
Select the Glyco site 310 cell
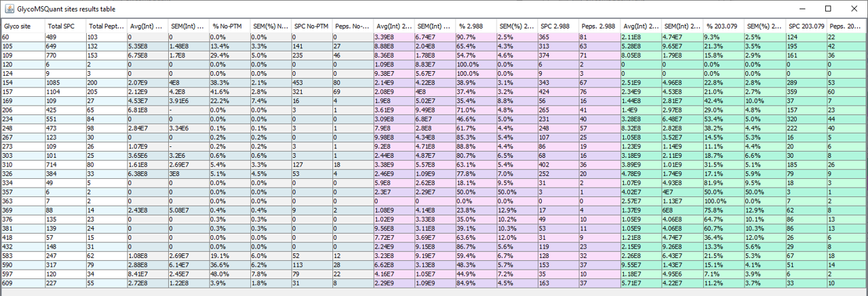(x=22, y=163)
